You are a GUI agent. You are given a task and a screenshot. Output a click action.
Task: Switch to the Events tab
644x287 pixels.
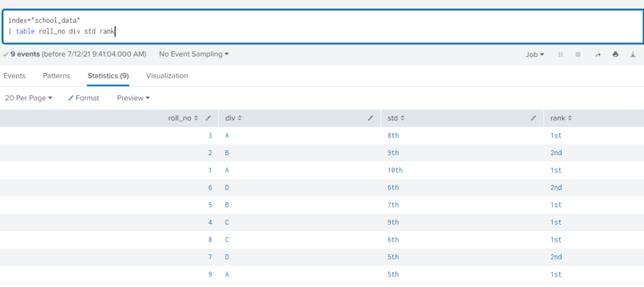tap(14, 76)
